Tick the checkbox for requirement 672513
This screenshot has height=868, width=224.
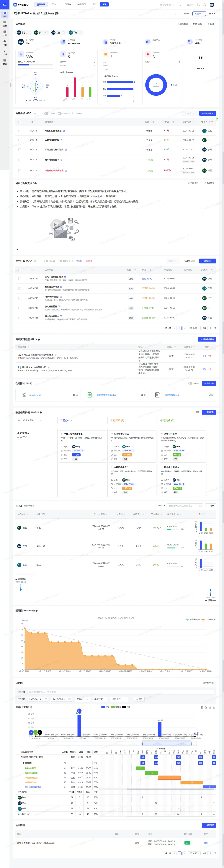pos(19,131)
